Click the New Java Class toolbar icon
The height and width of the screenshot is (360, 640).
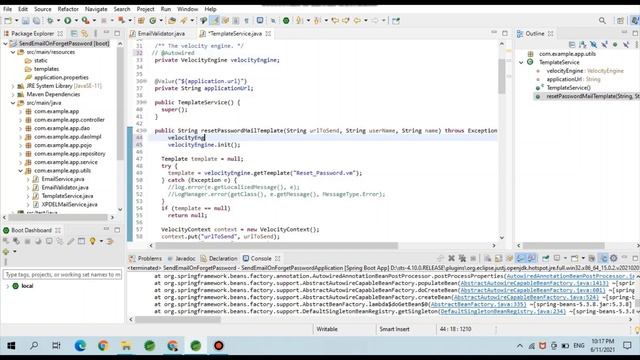point(153,20)
